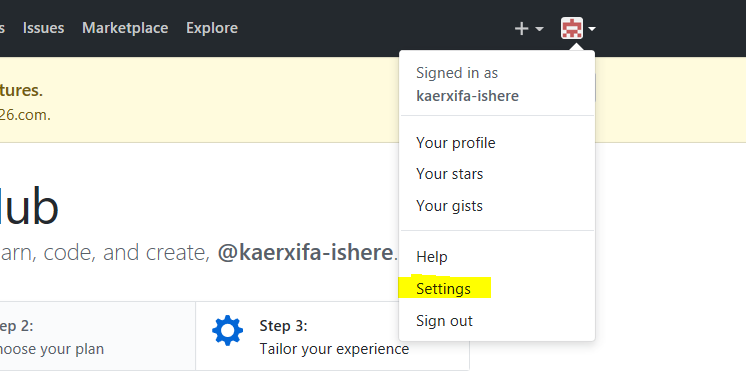The width and height of the screenshot is (746, 382).
Task: Click the kaerxifa-ishere username in the dropdown
Action: [x=467, y=96]
